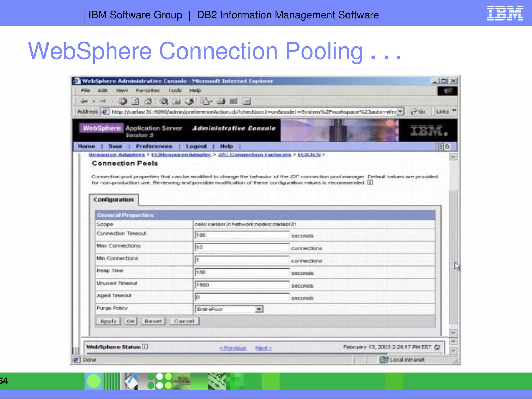
Task: Expand the Links toolbar chevron
Action: pos(454,110)
